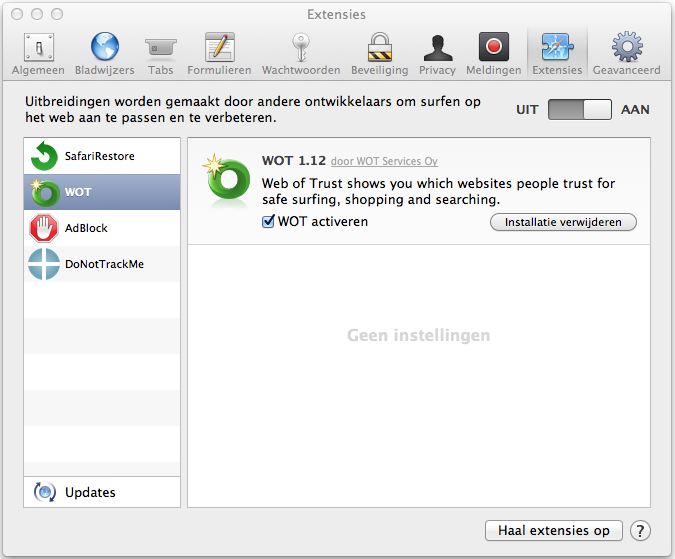Select the SafariRestore extension in list
675x559 pixels.
pyautogui.click(x=102, y=156)
